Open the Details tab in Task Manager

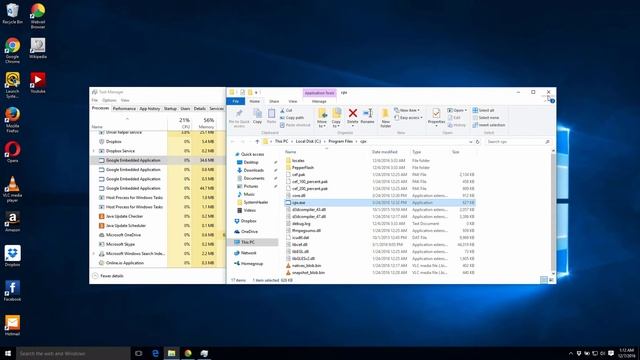click(200, 109)
